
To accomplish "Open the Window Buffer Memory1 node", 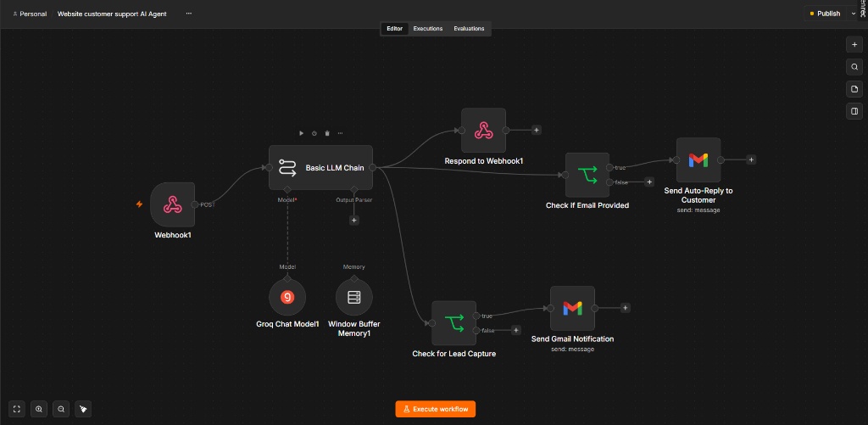I will pyautogui.click(x=353, y=298).
